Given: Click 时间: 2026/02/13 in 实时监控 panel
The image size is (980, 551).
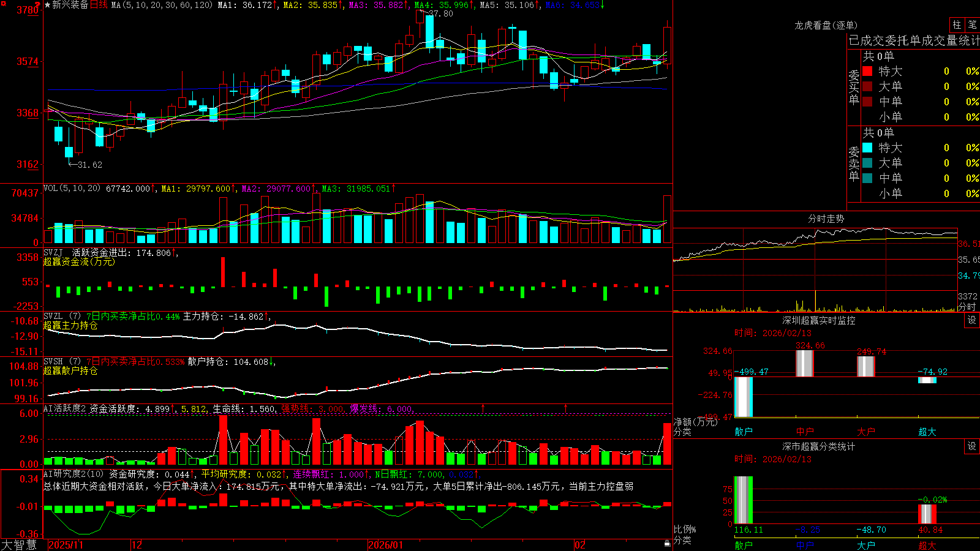Looking at the screenshot, I should pos(773,333).
